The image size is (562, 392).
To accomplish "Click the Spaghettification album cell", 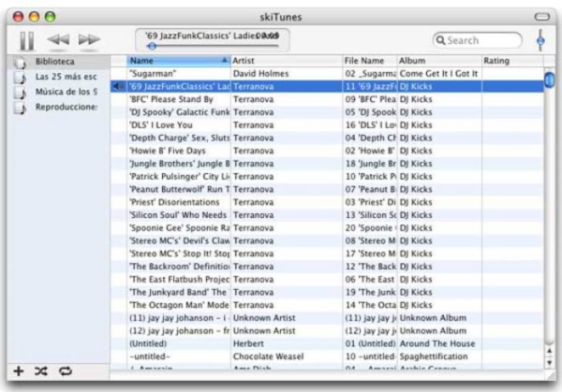I will point(434,356).
